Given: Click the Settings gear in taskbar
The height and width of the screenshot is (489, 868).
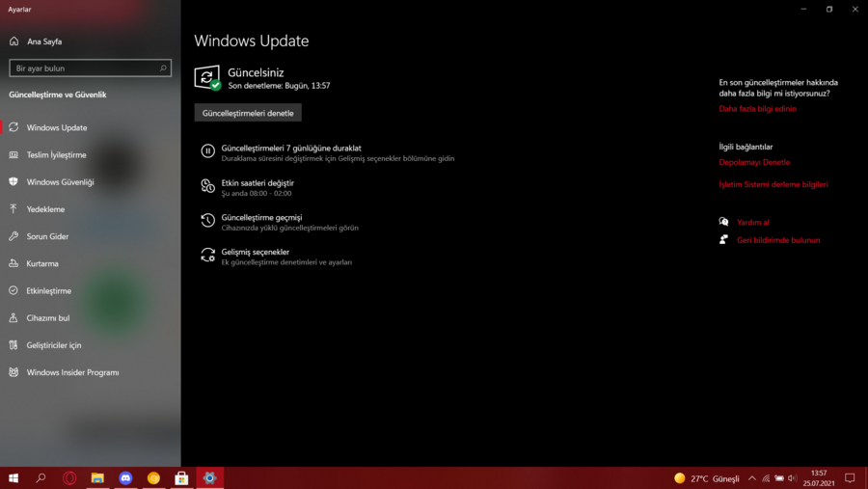Looking at the screenshot, I should (x=210, y=478).
